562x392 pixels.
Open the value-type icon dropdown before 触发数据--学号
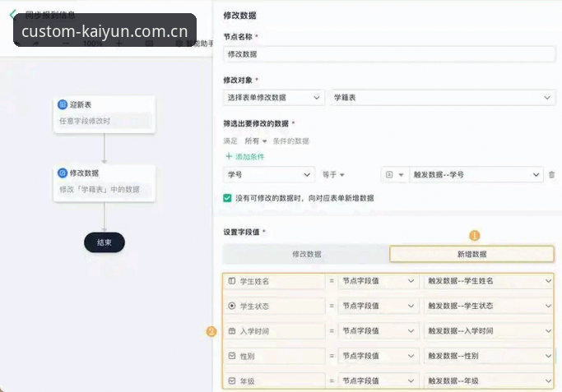(x=395, y=175)
